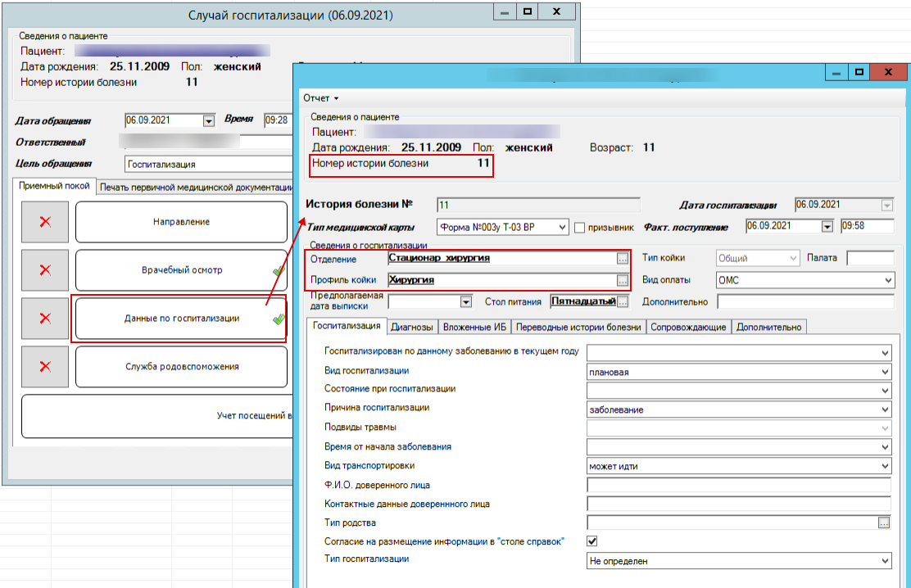
Task: Click the Служба родовспоможения button
Action: pos(181,367)
